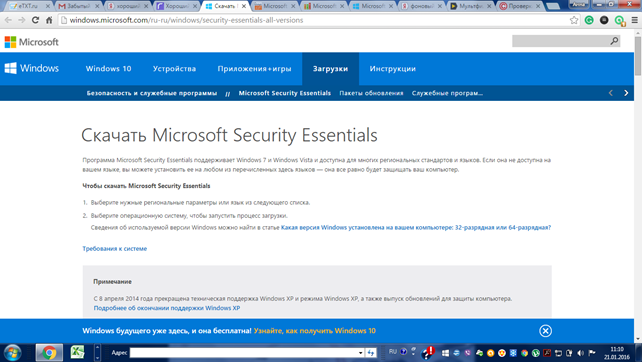Click the search magnifier icon
The width and height of the screenshot is (642, 362).
coord(614,41)
